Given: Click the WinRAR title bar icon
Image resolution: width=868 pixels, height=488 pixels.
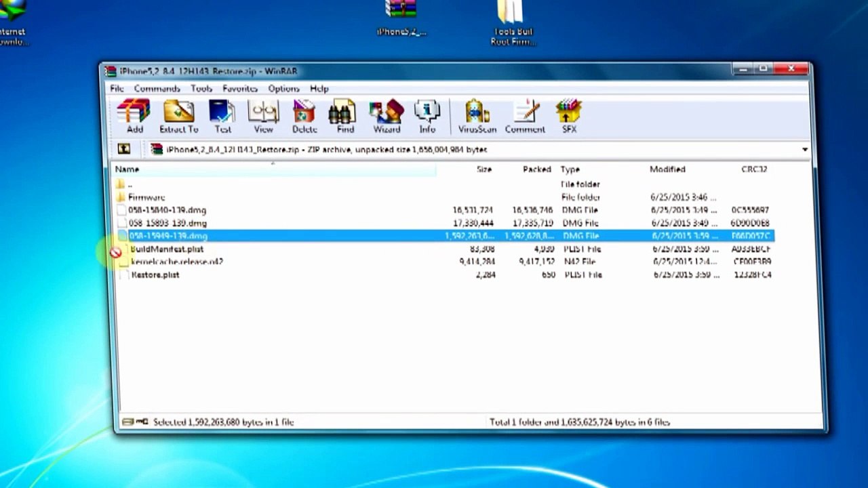Looking at the screenshot, I should 111,72.
